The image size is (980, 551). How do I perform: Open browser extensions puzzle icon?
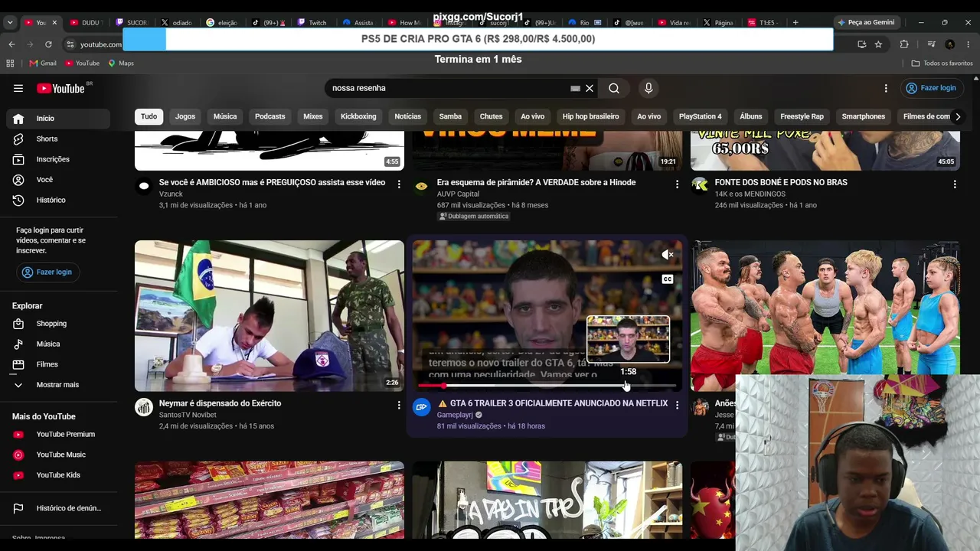point(904,44)
